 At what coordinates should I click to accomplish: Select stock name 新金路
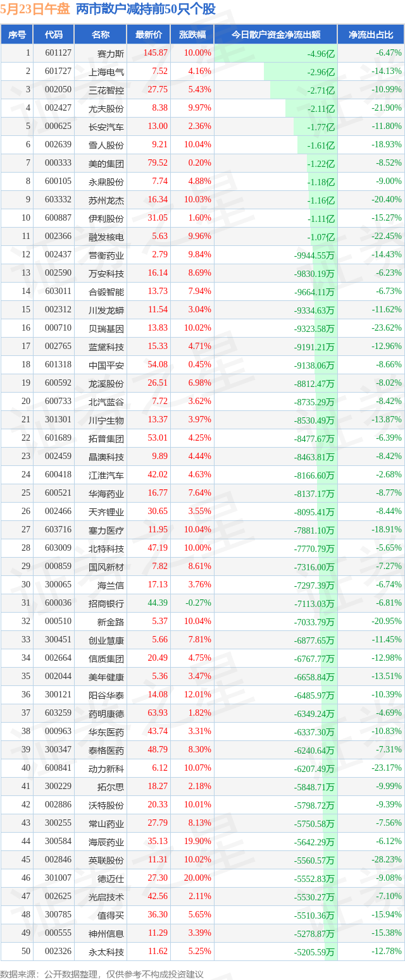[111, 622]
